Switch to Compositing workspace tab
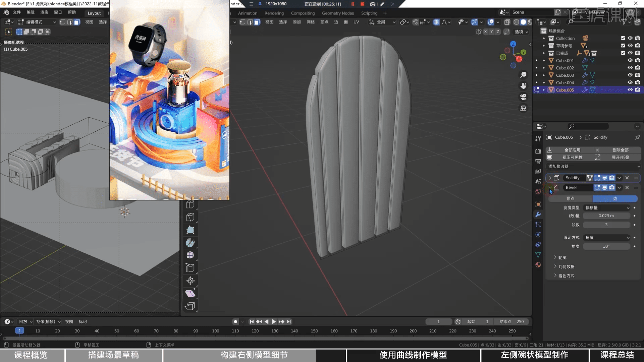This screenshot has width=644, height=362. [303, 13]
